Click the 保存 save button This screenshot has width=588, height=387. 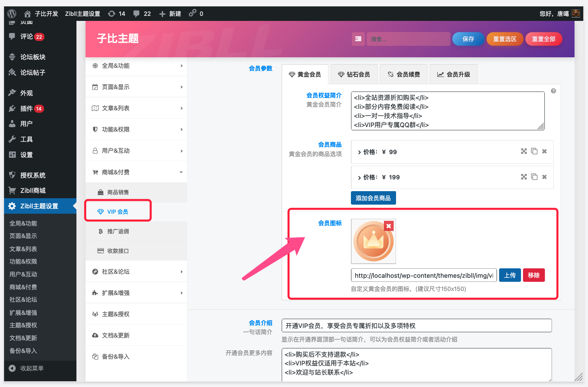[x=468, y=39]
